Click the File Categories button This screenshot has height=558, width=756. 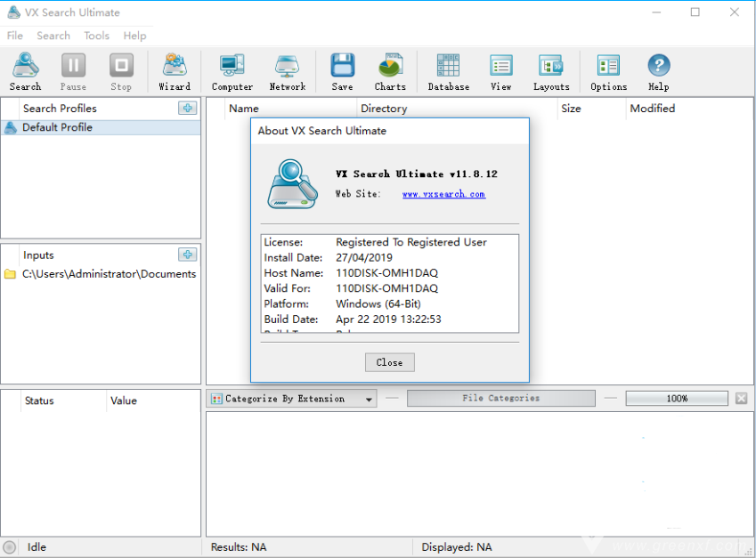(501, 398)
